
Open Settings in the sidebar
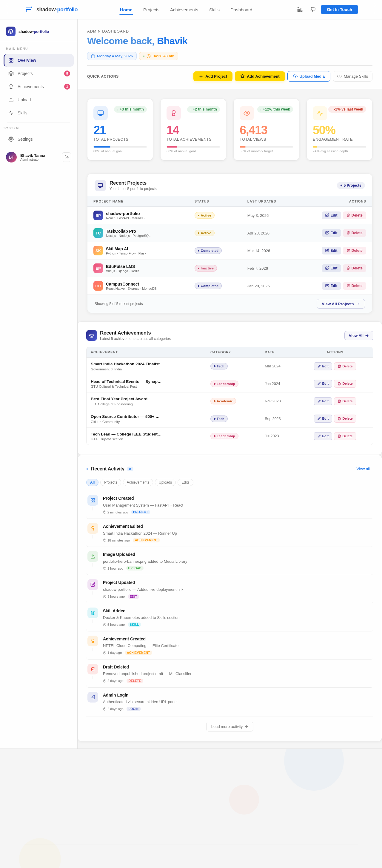coord(39,139)
